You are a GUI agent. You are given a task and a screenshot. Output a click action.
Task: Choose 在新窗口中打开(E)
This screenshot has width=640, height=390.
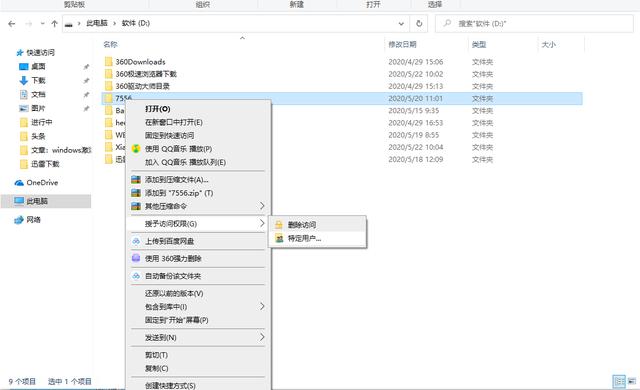point(173,122)
